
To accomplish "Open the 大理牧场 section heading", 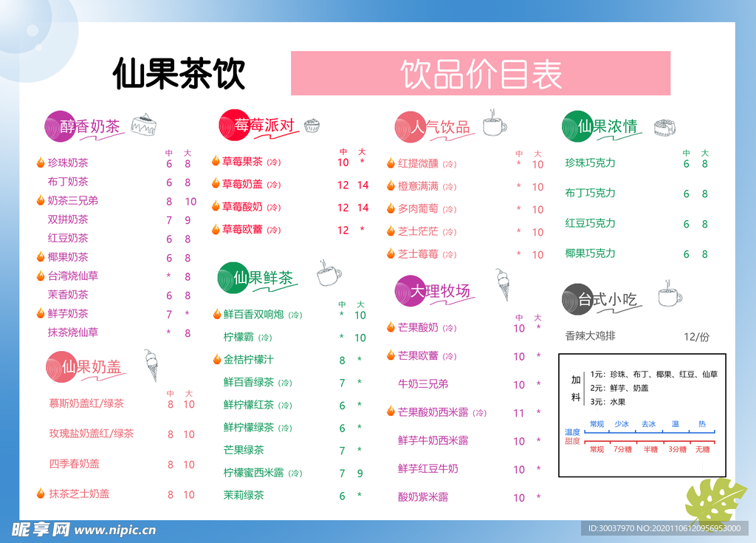I will pos(440,291).
